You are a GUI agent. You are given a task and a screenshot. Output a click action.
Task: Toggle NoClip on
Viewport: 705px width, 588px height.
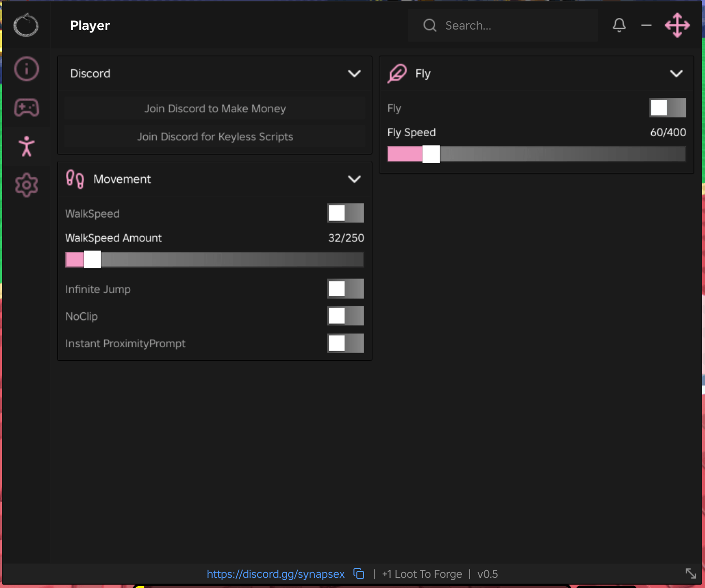tap(346, 316)
